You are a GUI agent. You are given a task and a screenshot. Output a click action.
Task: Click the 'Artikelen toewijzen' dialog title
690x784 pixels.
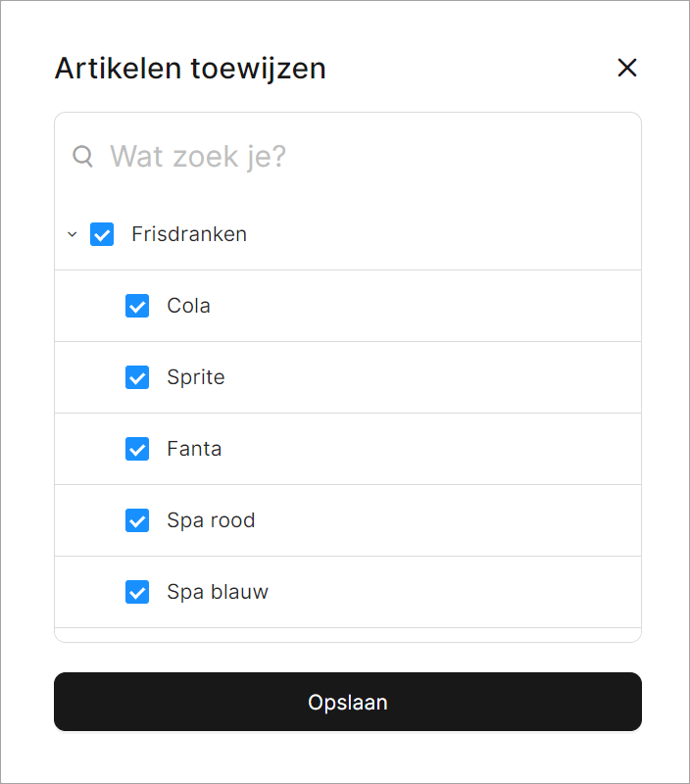click(x=190, y=69)
